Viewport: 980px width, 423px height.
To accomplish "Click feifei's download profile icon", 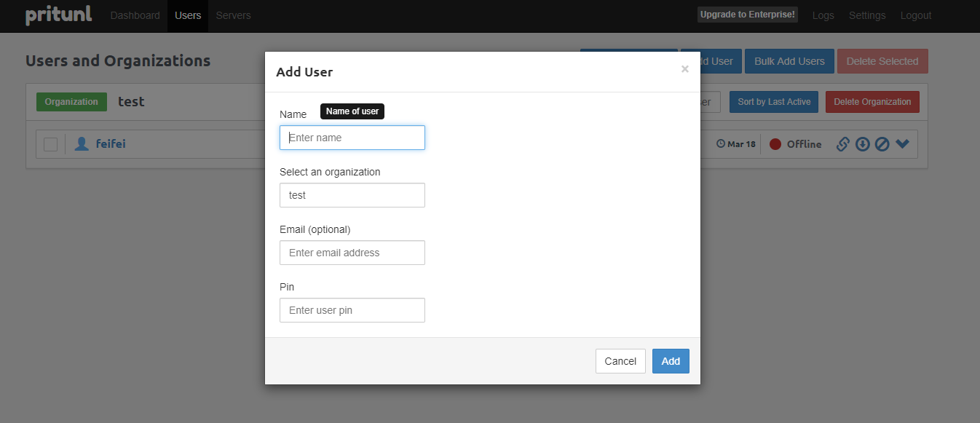I will click(863, 144).
